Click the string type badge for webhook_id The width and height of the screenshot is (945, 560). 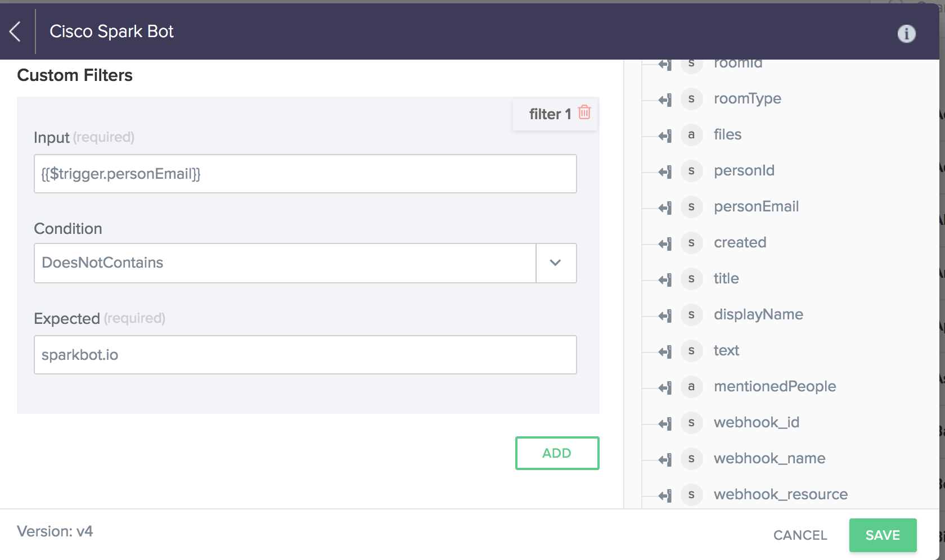click(691, 423)
